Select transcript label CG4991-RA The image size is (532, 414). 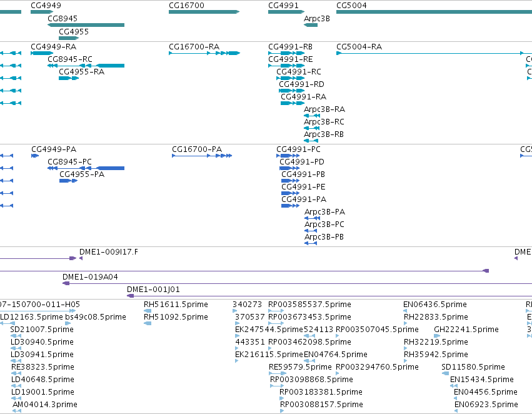coord(304,97)
